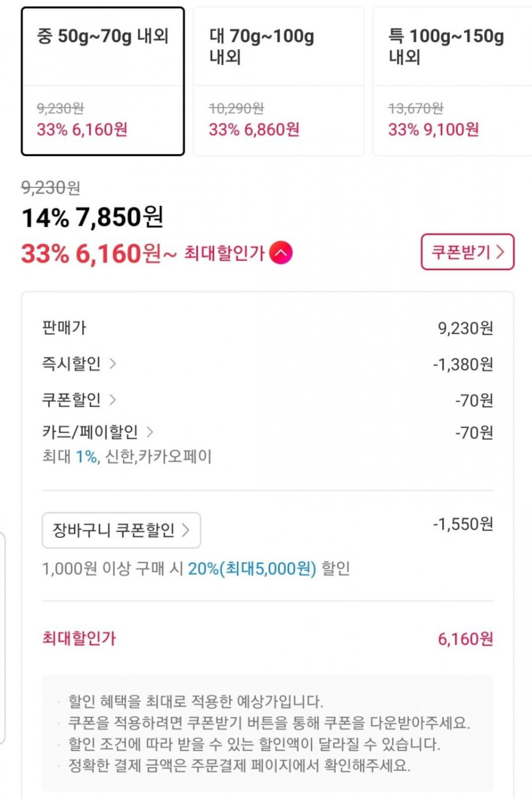
Task: Click the 최대할인가 label beside the red arrow
Action: (224, 254)
